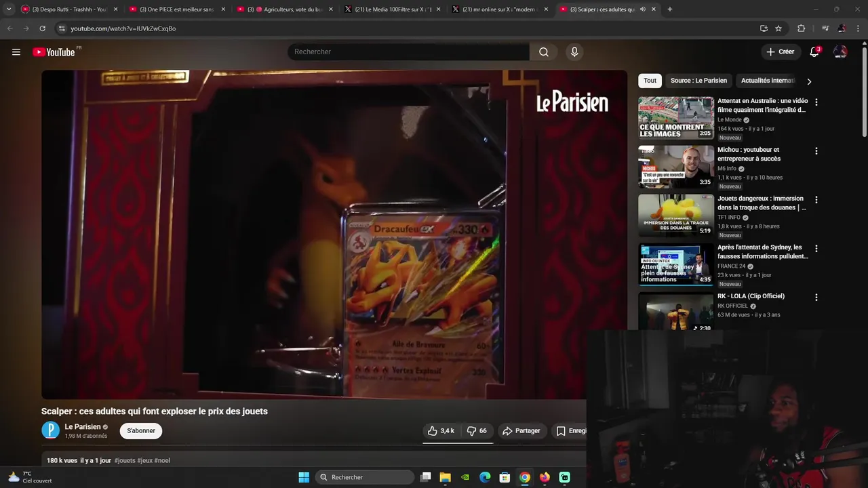Close the Despo Rutti tab
This screenshot has width=868, height=488.
tap(115, 9)
